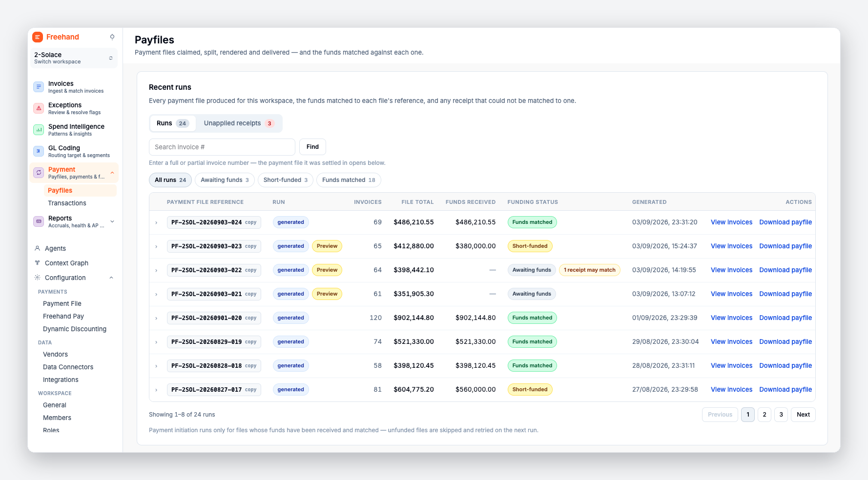Click the Agents person icon

(37, 248)
